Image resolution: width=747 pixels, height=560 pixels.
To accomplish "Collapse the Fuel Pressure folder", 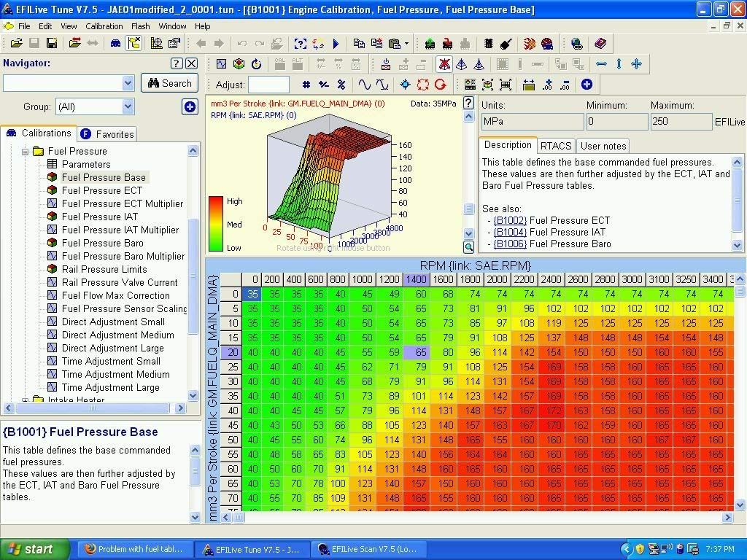I will click(25, 152).
